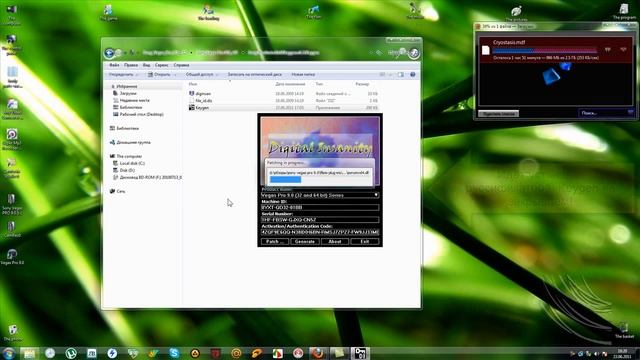Click the rightmost icon on Cryostasis.mdf row
640x360 pixels.
pyautogui.click(x=623, y=50)
